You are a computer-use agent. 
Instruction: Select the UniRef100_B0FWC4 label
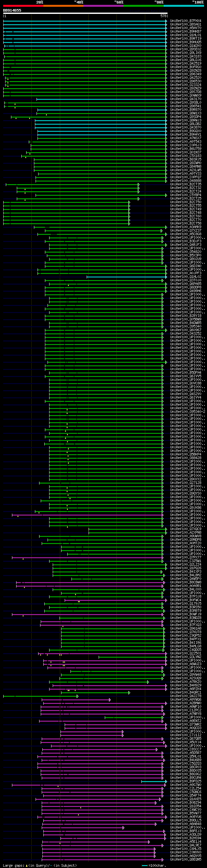point(186,600)
